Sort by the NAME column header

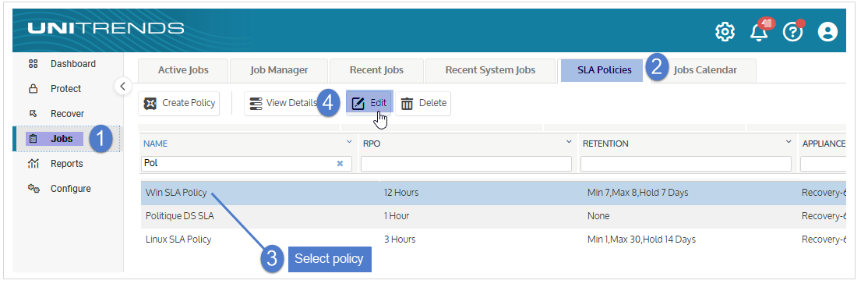[x=156, y=144]
